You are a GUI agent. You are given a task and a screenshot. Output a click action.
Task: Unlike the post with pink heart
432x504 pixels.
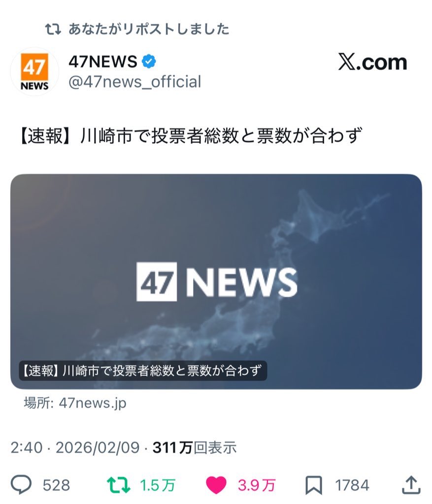216,485
